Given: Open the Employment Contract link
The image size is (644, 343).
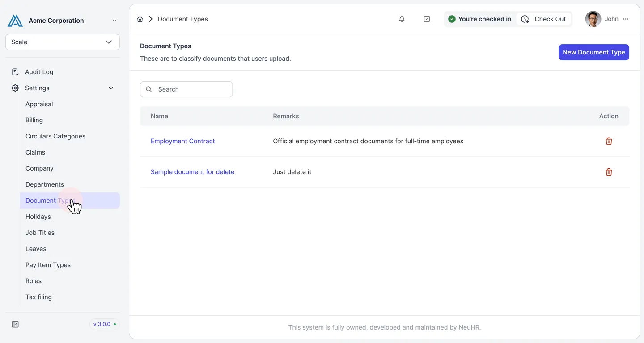Looking at the screenshot, I should 182,141.
